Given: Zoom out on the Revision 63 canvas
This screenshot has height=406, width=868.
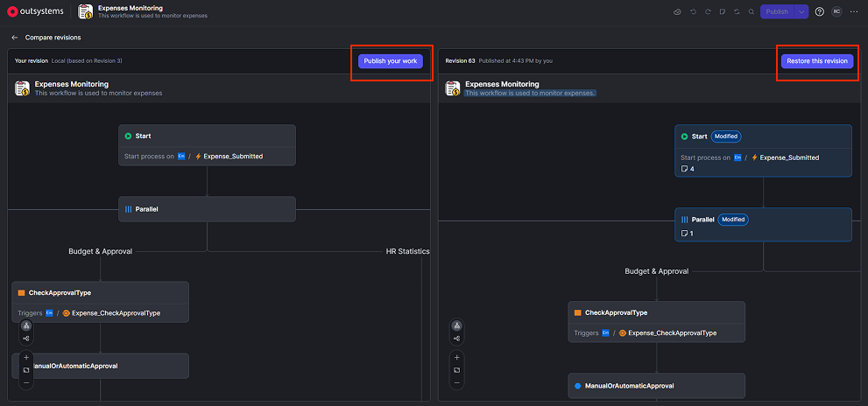Looking at the screenshot, I should tap(456, 382).
